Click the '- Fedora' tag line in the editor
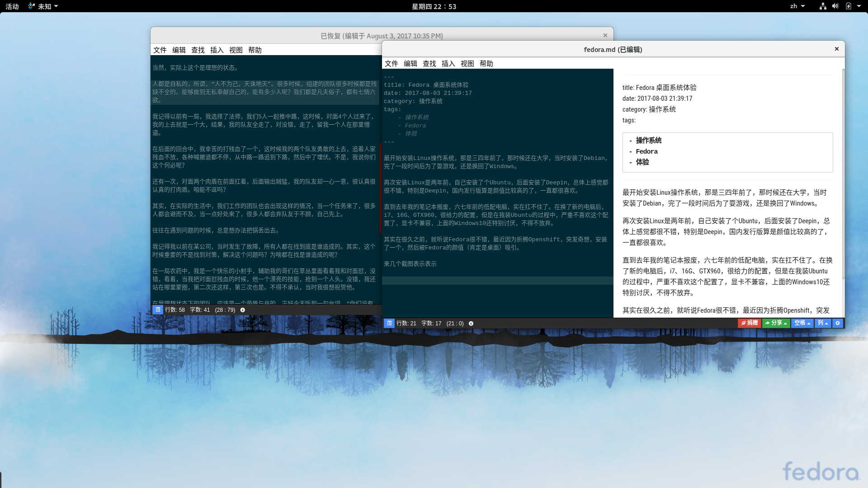 click(412, 126)
